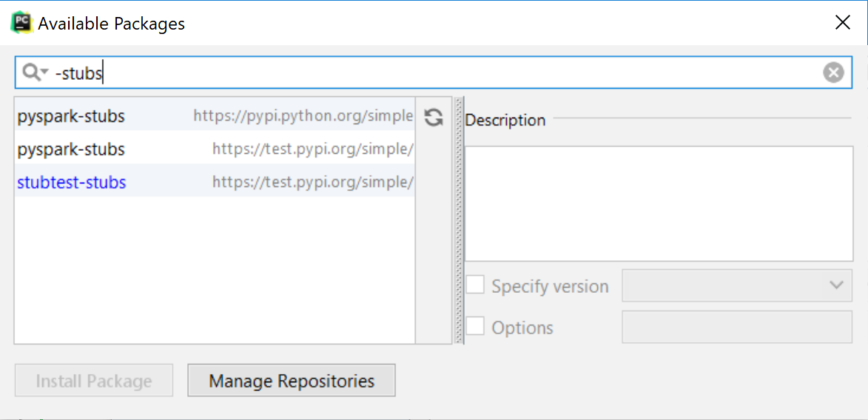Select the stubtest-stubs package
This screenshot has width=868, height=420.
coord(215,182)
